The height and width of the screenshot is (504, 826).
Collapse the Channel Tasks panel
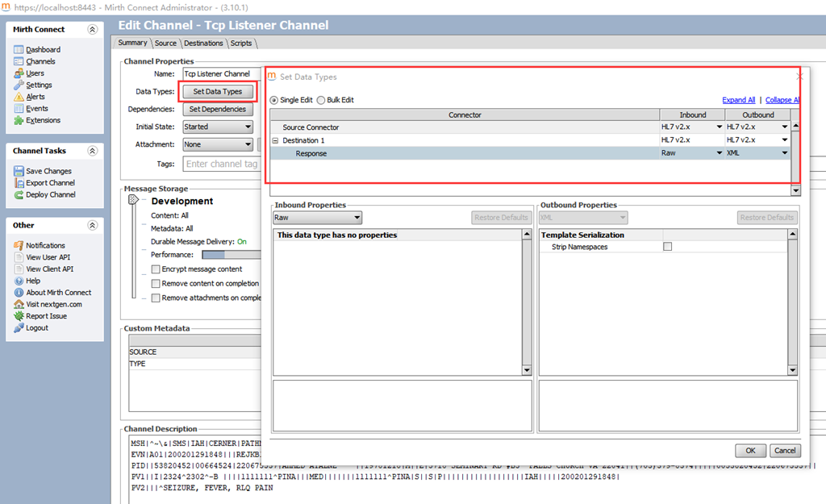pyautogui.click(x=92, y=151)
